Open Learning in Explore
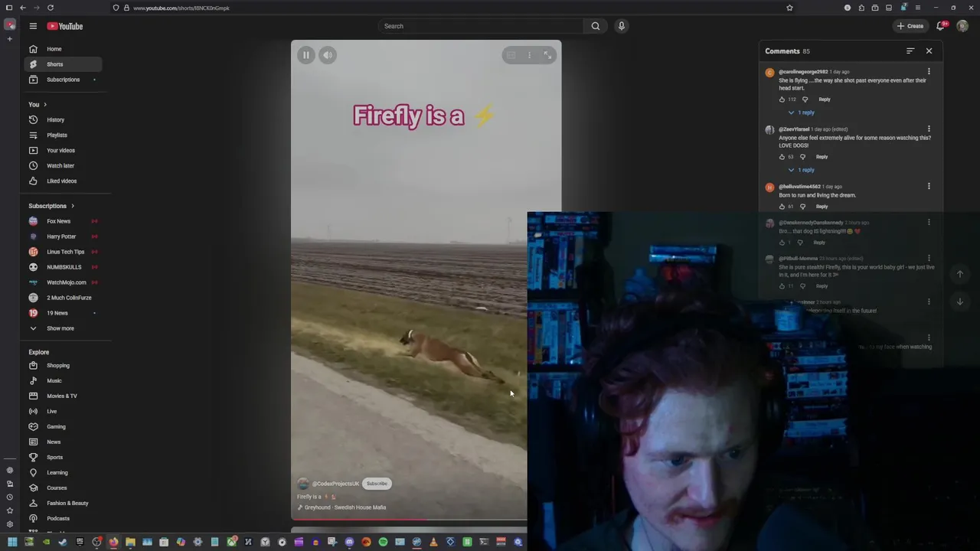This screenshot has height=551, width=980. [x=61, y=473]
